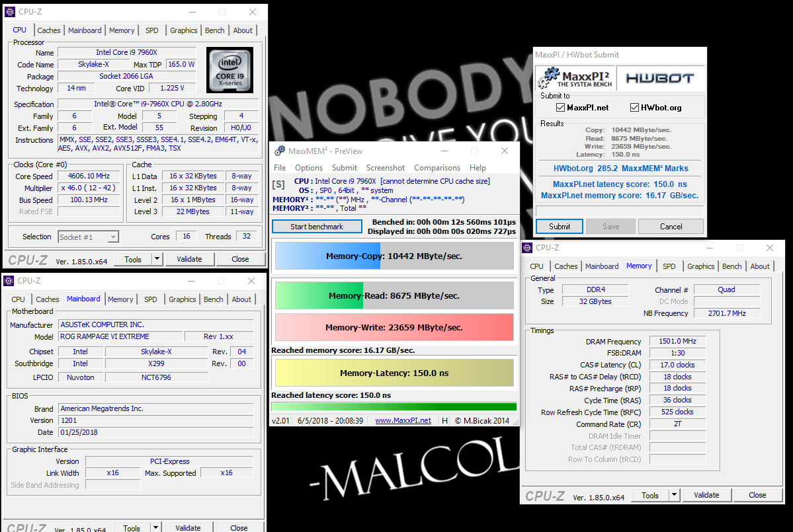Click the NB Frequency 2701.7 MHz field

[727, 313]
